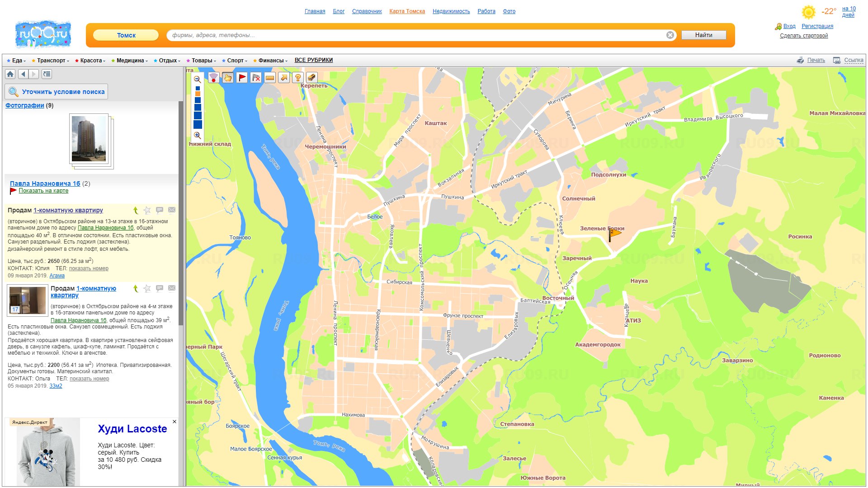Open second listing apartment photo thumbnail
Viewport: 868px width, 488px height.
point(28,300)
